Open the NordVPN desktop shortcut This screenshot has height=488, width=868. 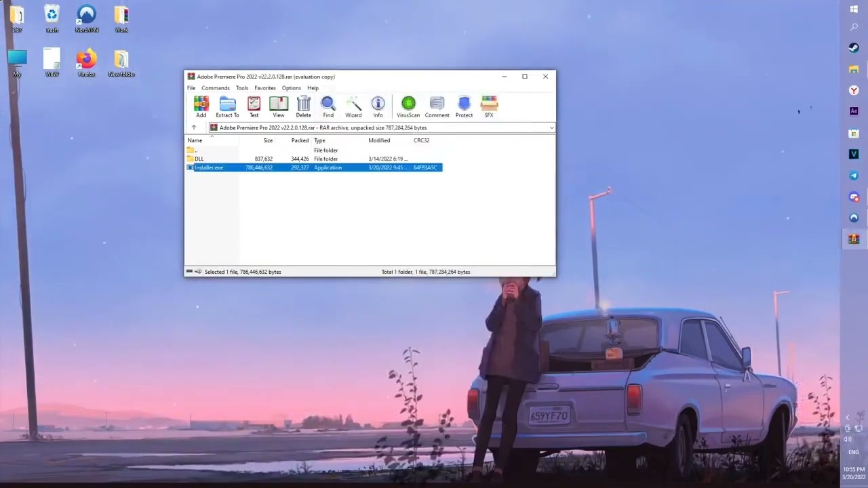86,19
